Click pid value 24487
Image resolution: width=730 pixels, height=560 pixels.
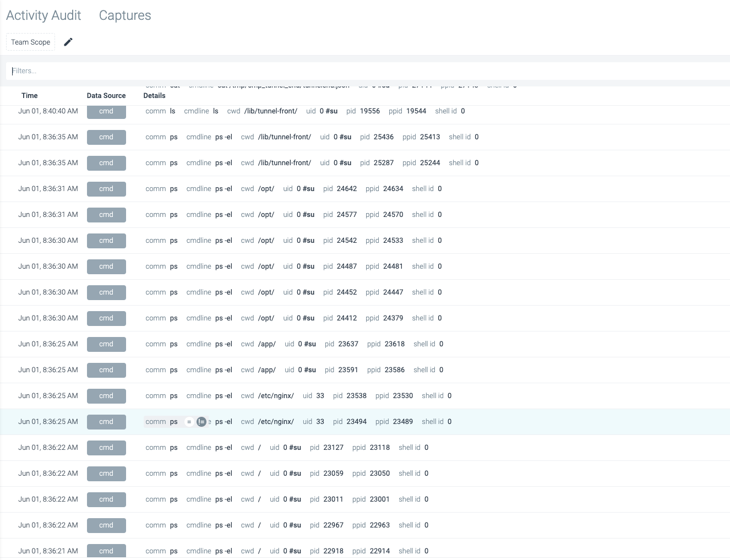tap(347, 267)
